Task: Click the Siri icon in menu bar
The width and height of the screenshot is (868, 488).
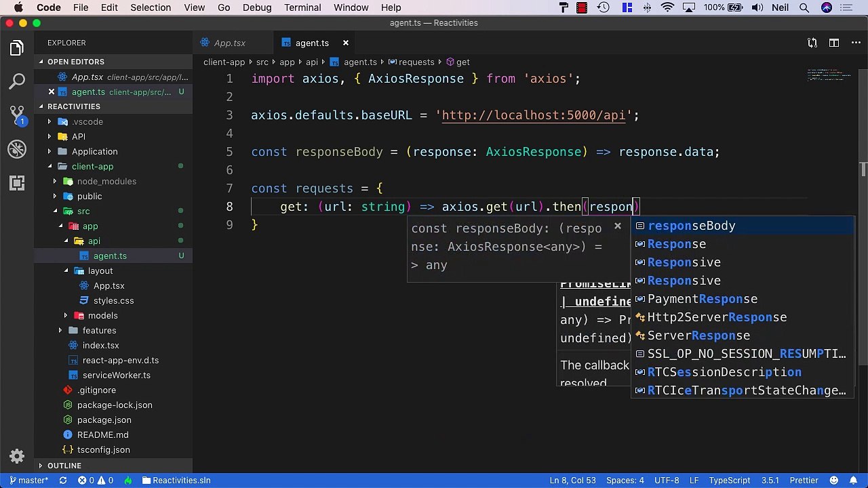Action: tap(827, 7)
